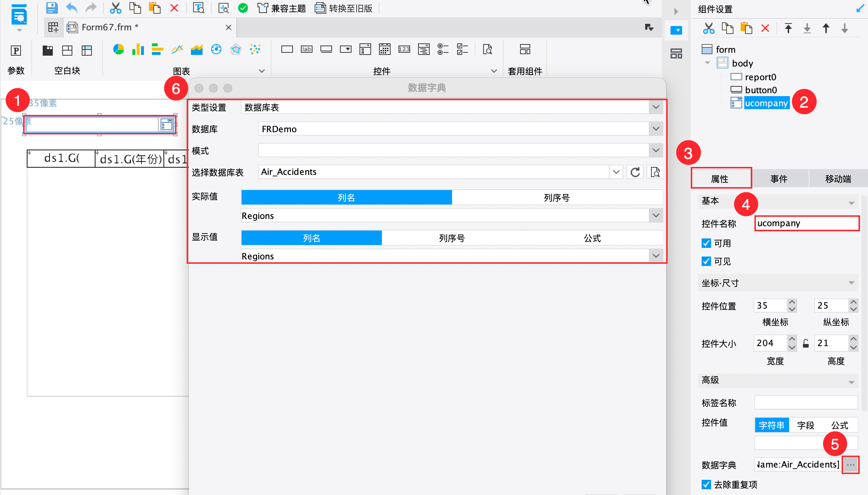Toggle the 可见 checkbox
The width and height of the screenshot is (868, 495).
point(706,261)
